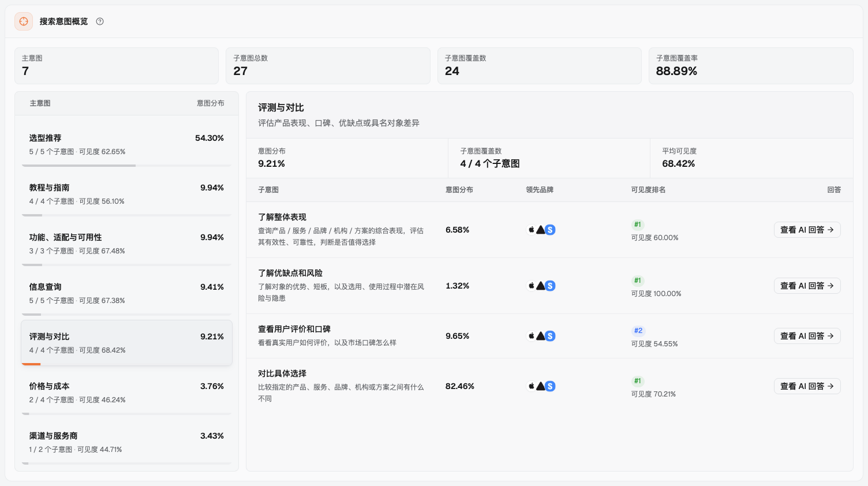This screenshot has width=868, height=486.
Task: Click the 54.30% value for 选型推荐
Action: click(209, 138)
